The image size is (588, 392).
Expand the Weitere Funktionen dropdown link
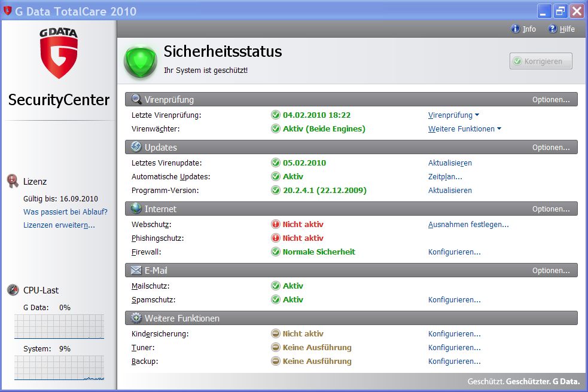[x=464, y=129]
